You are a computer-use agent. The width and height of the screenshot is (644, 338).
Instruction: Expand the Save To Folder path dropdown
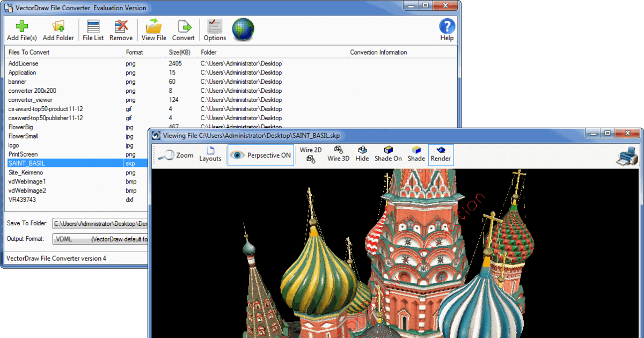(99, 223)
